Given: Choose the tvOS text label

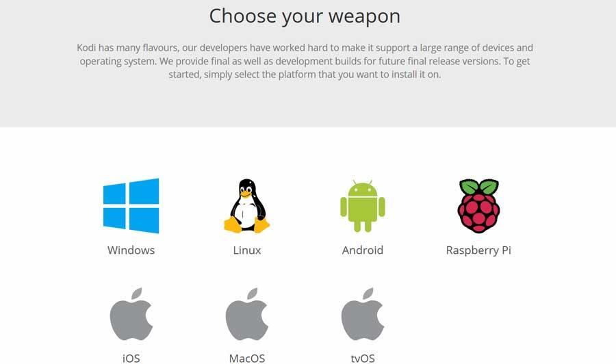Looking at the screenshot, I should (x=363, y=359).
